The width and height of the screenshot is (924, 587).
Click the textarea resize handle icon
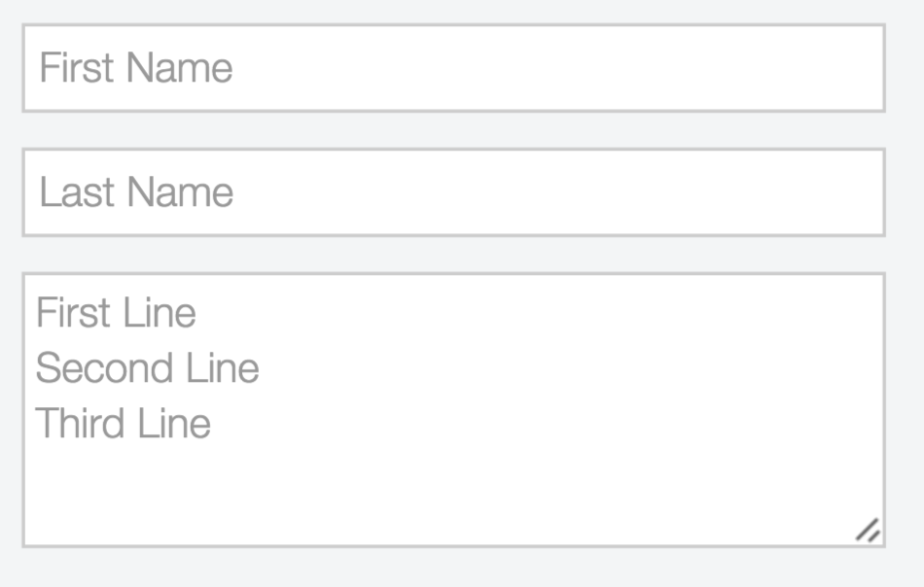tap(868, 531)
